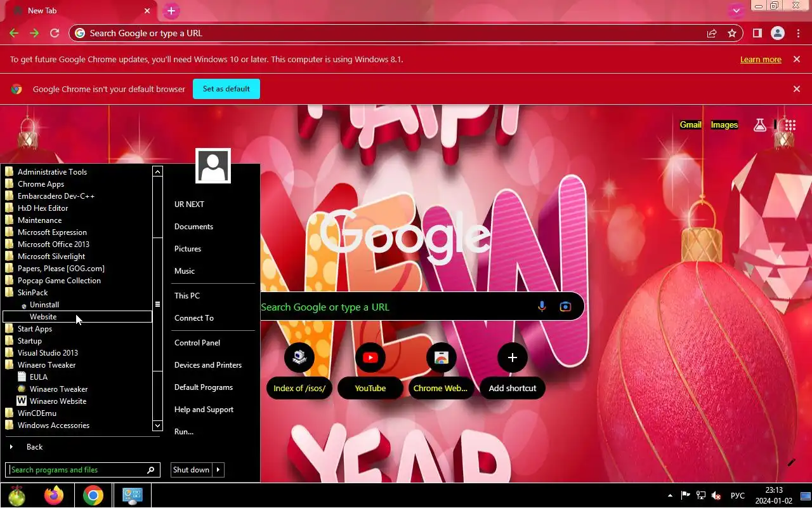Open Pictures from the Start menu
812x508 pixels.
[x=188, y=249]
